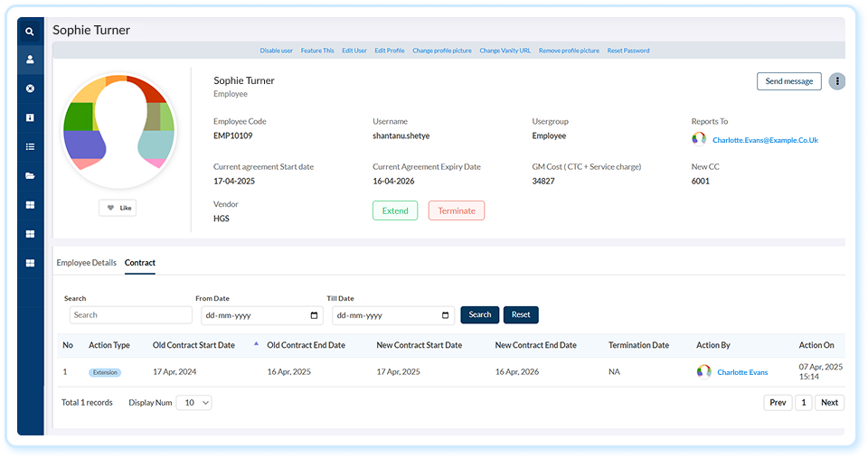Open Charlotte.Evans@Example.Co.Uk reports-to link
Viewport: 868px width, 458px height.
click(x=765, y=141)
